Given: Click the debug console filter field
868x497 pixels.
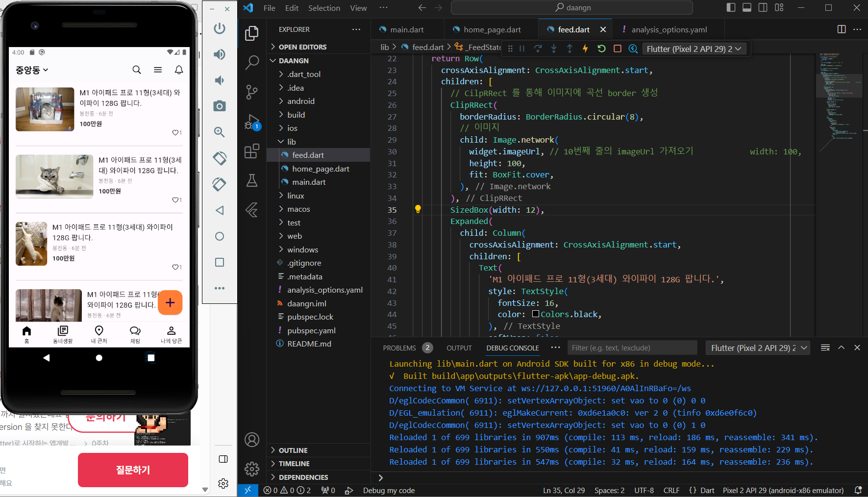Looking at the screenshot, I should pos(632,348).
